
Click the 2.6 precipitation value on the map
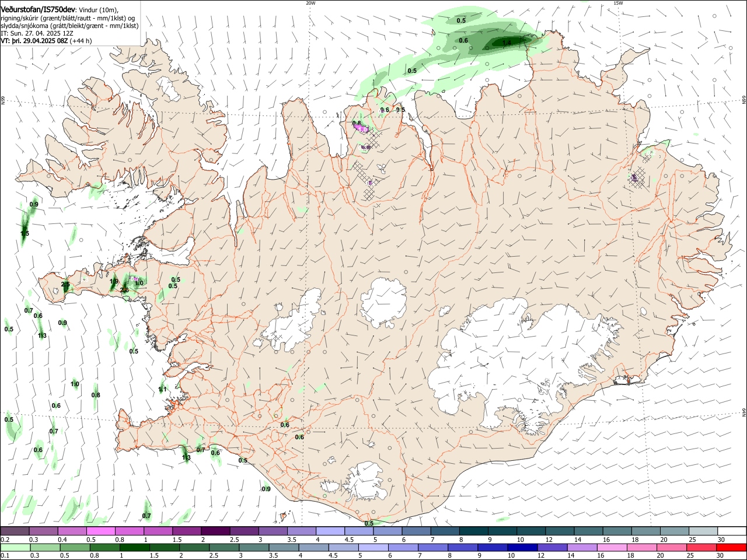[x=124, y=290]
